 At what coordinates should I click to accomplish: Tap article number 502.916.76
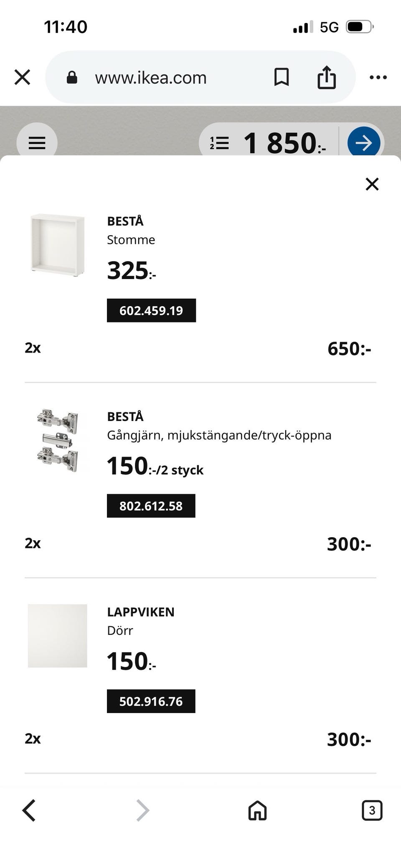(x=151, y=701)
